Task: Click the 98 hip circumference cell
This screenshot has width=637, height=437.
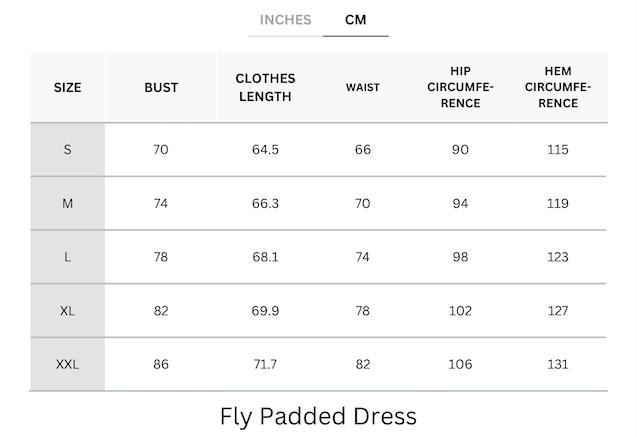Action: click(460, 257)
